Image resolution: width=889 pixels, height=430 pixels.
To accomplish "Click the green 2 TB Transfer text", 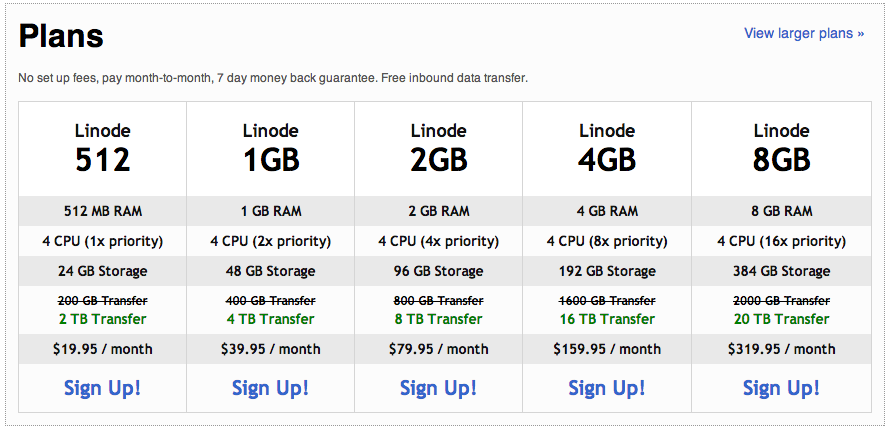I will tap(102, 319).
